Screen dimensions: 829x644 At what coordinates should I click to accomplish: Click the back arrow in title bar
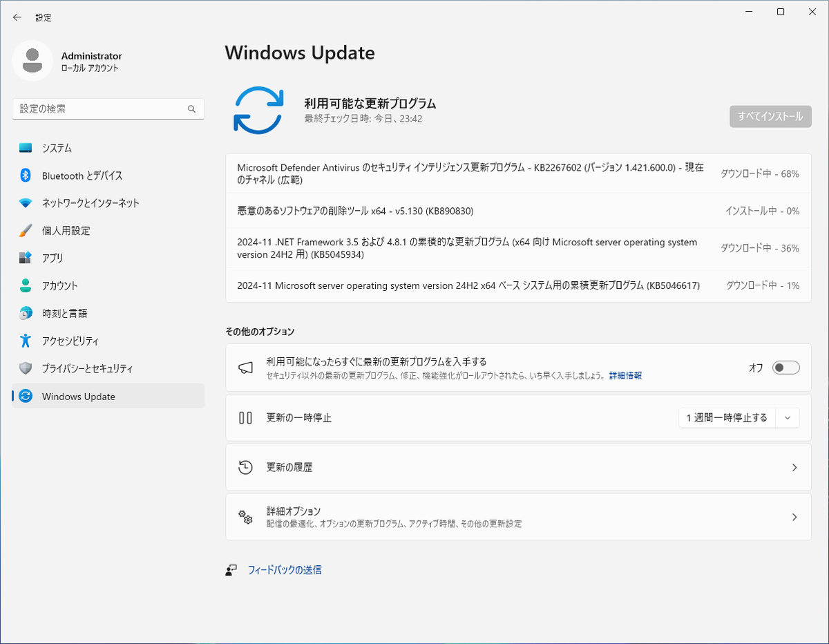click(17, 17)
